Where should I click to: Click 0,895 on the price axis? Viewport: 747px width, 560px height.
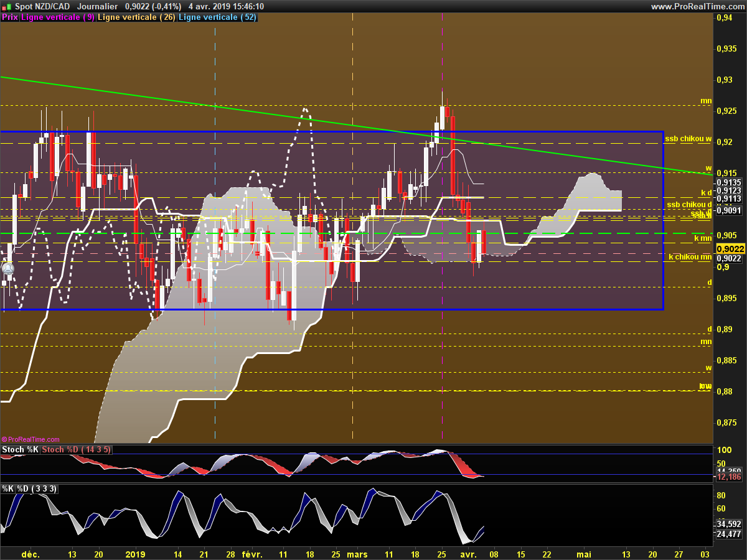coord(726,298)
